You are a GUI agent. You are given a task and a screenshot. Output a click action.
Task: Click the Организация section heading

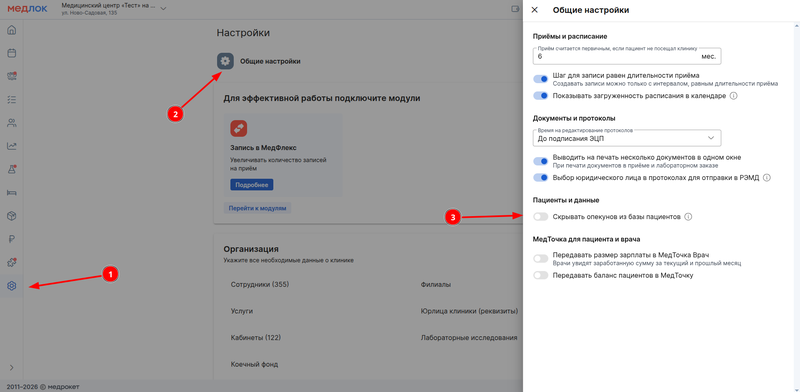(x=251, y=249)
